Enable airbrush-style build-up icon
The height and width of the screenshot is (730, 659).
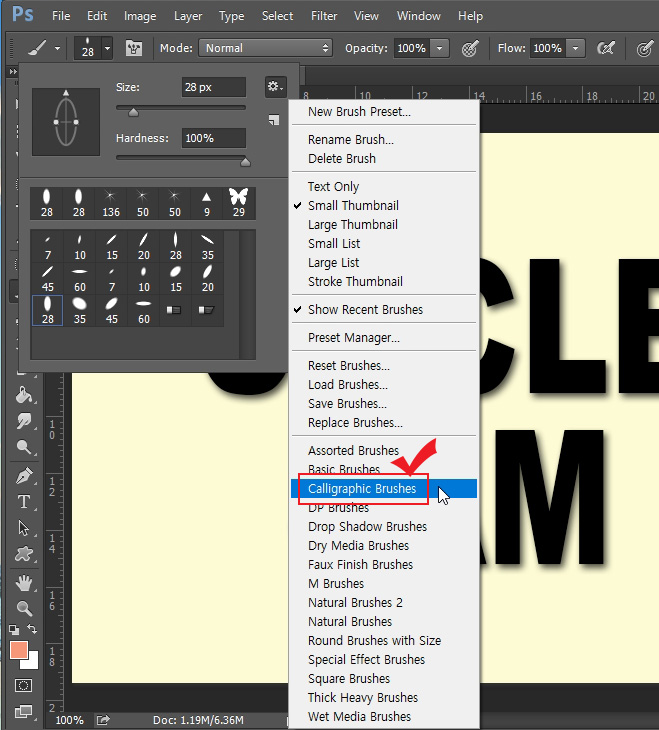[606, 48]
